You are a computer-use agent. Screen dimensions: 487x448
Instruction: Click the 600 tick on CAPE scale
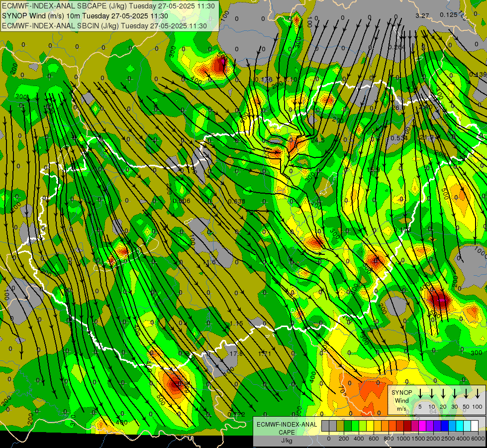tap(374, 439)
